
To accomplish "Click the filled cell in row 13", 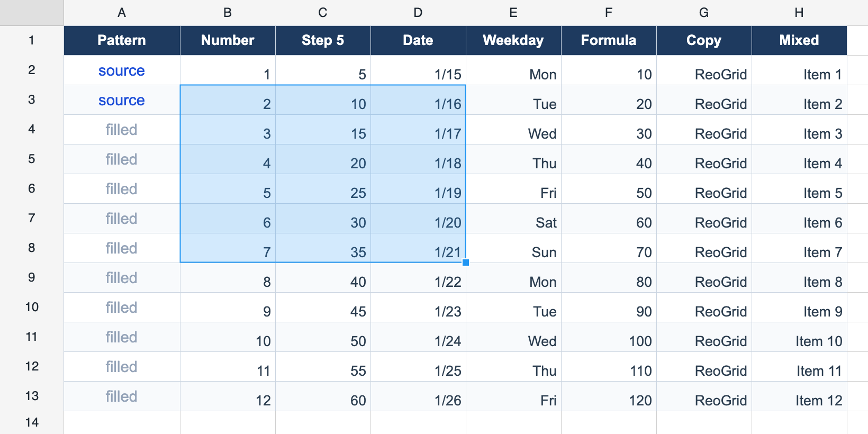I will tap(122, 396).
